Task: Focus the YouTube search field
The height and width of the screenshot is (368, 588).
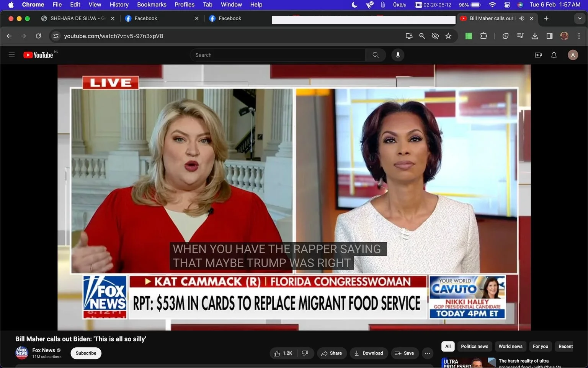Action: pos(278,55)
